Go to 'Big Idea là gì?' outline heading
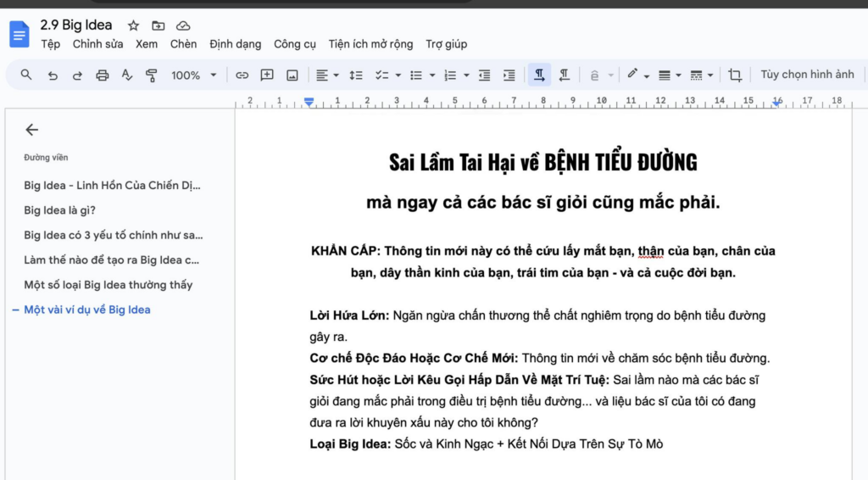This screenshot has width=868, height=480. coord(60,210)
